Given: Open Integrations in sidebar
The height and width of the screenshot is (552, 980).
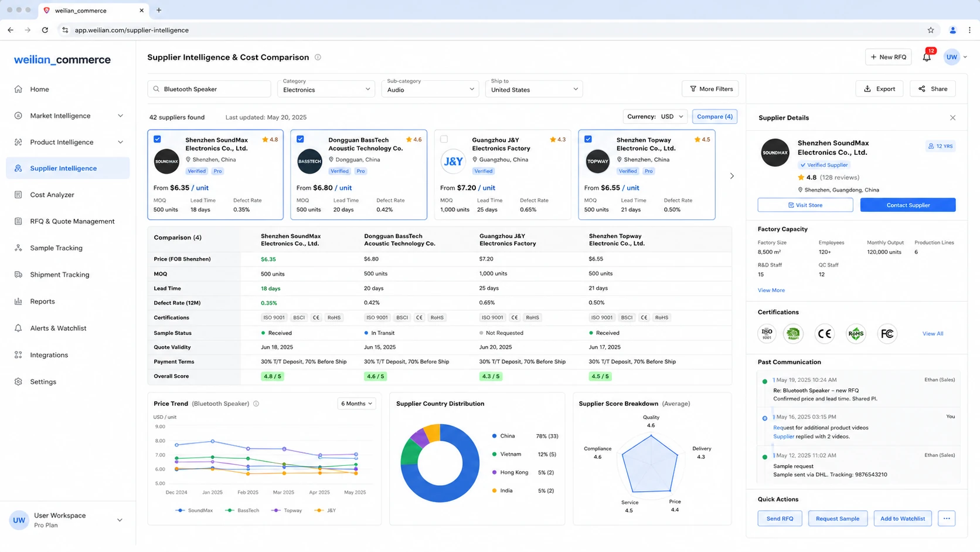Looking at the screenshot, I should 68,355.
